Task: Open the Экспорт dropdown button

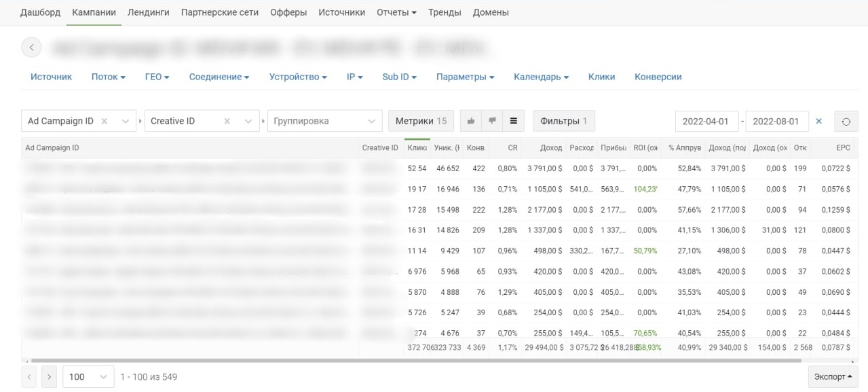Action: coord(833,376)
